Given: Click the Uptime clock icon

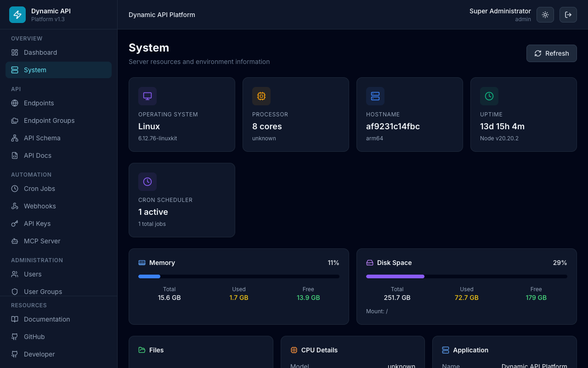Looking at the screenshot, I should (489, 96).
